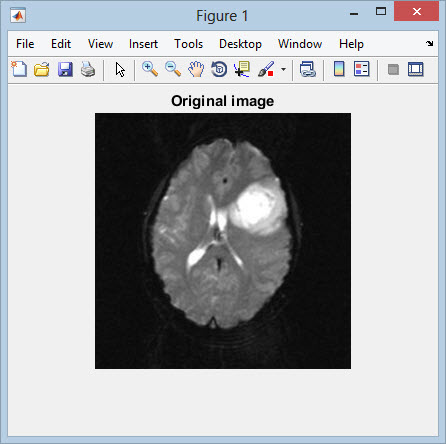Open the Tools menu
Viewport: 446px width, 444px height.
(189, 44)
